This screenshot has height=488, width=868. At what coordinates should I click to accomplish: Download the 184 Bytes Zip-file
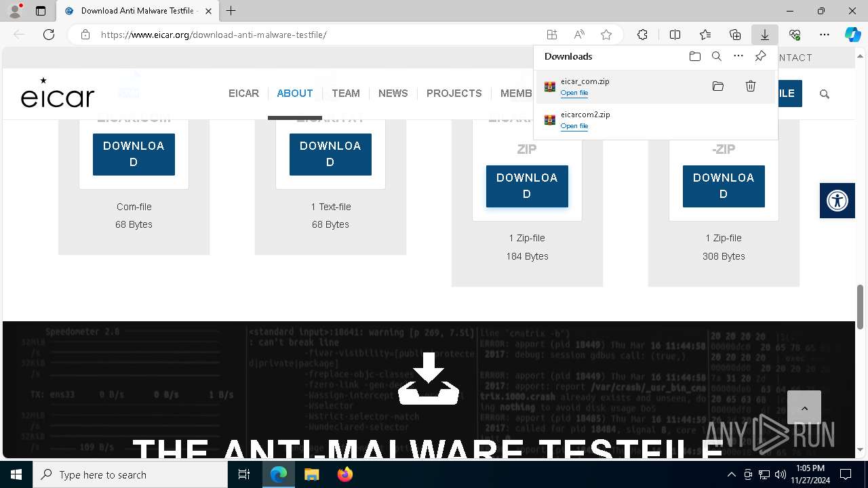point(527,186)
